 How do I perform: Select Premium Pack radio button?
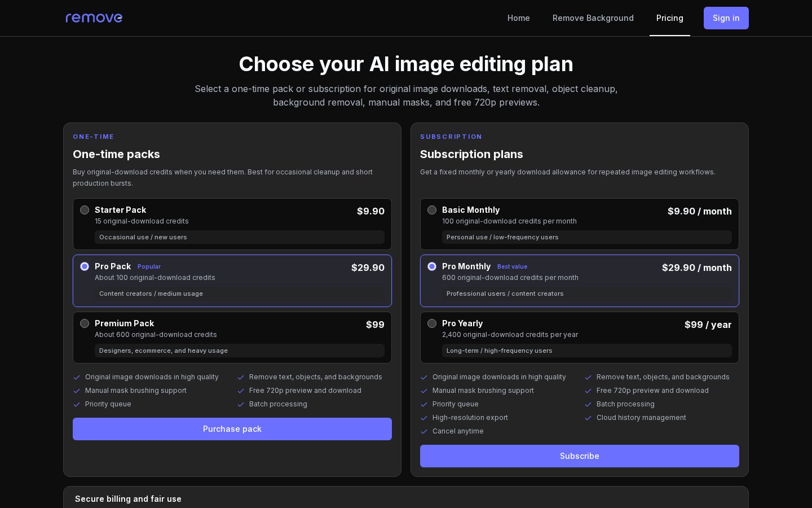coord(85,323)
